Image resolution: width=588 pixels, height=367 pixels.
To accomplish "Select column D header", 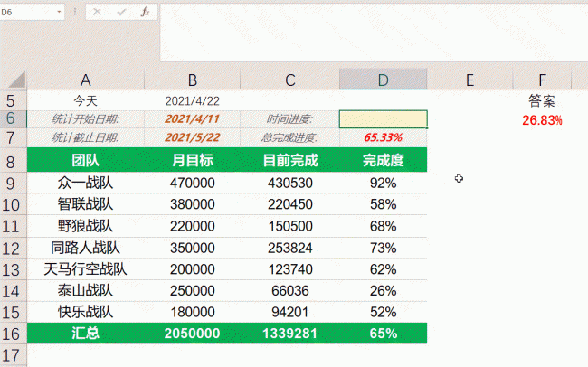I will (x=384, y=80).
